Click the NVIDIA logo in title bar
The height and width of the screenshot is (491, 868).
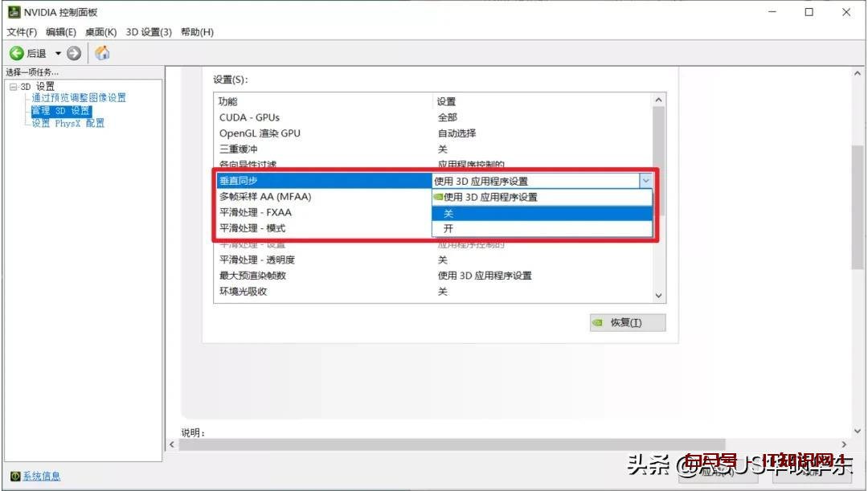click(14, 12)
